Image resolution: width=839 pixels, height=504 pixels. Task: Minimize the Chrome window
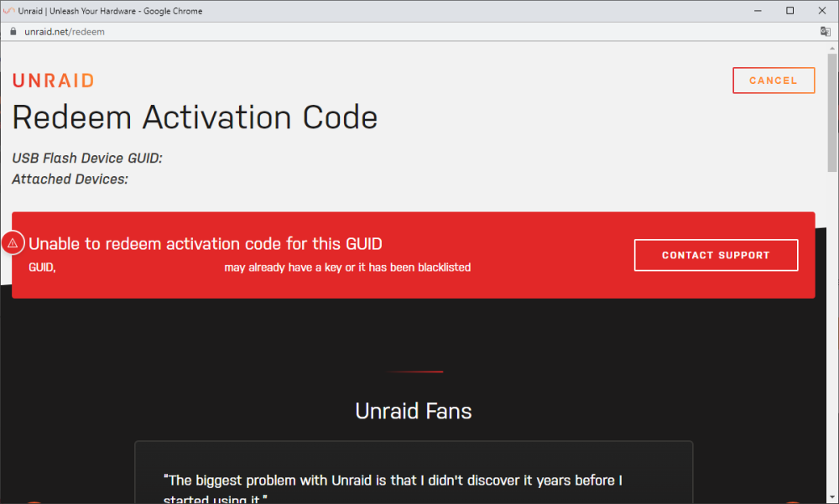tap(758, 11)
